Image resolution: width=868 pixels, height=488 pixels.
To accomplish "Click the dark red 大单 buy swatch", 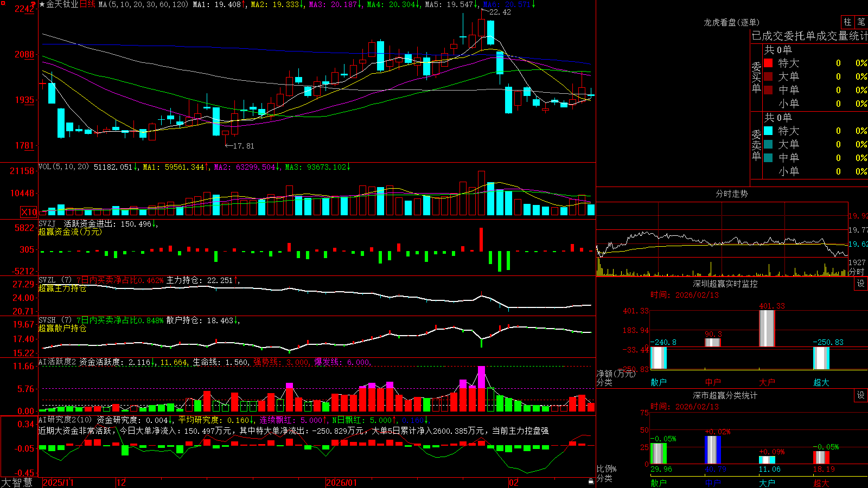I will (x=768, y=76).
